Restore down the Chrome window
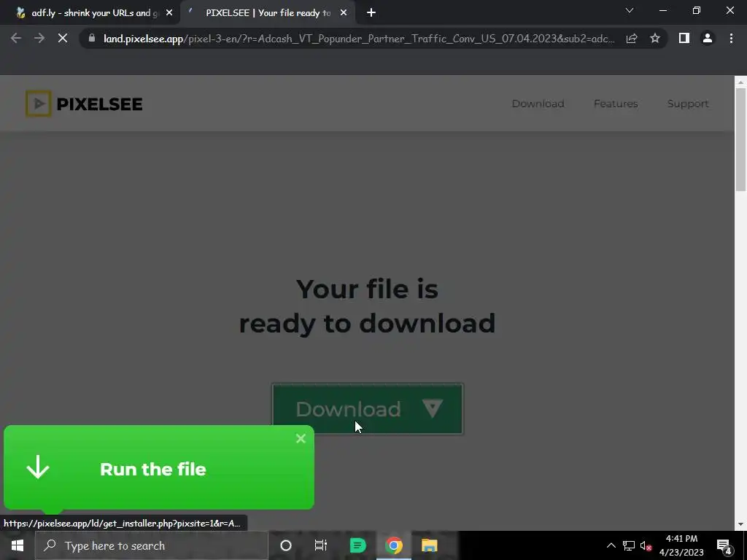The height and width of the screenshot is (560, 747). pyautogui.click(x=697, y=10)
